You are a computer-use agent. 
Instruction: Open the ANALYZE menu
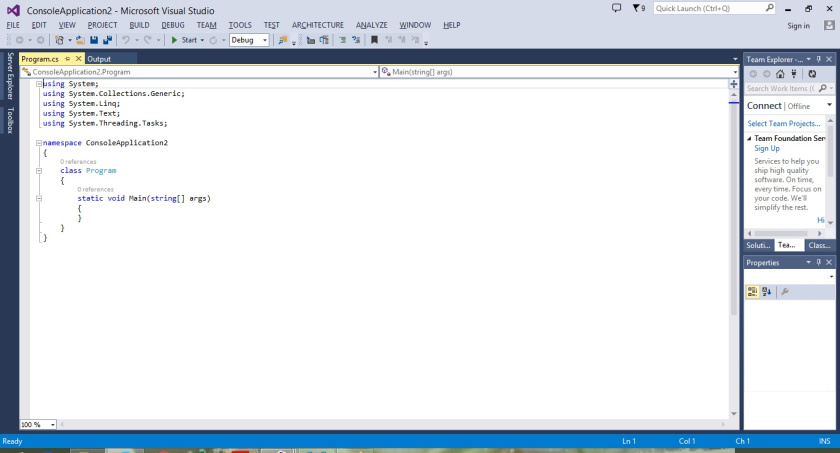point(372,25)
